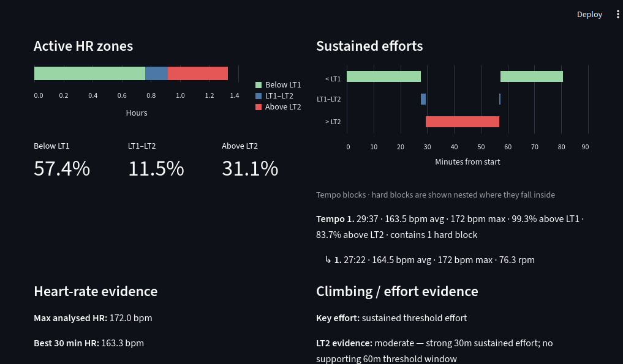The height and width of the screenshot is (364, 623).
Task: Click the nested hard block arrow entry
Action: point(430,260)
